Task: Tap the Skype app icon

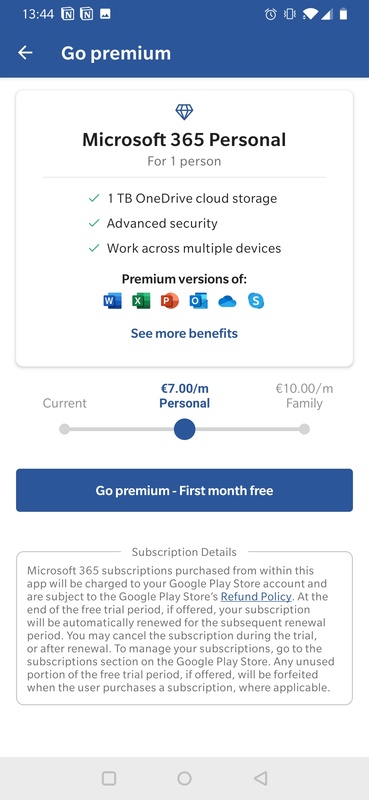Action: tap(256, 301)
